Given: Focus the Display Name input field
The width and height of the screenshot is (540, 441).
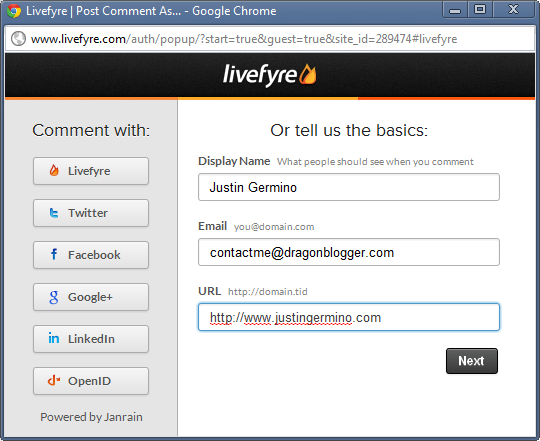Looking at the screenshot, I should click(349, 187).
